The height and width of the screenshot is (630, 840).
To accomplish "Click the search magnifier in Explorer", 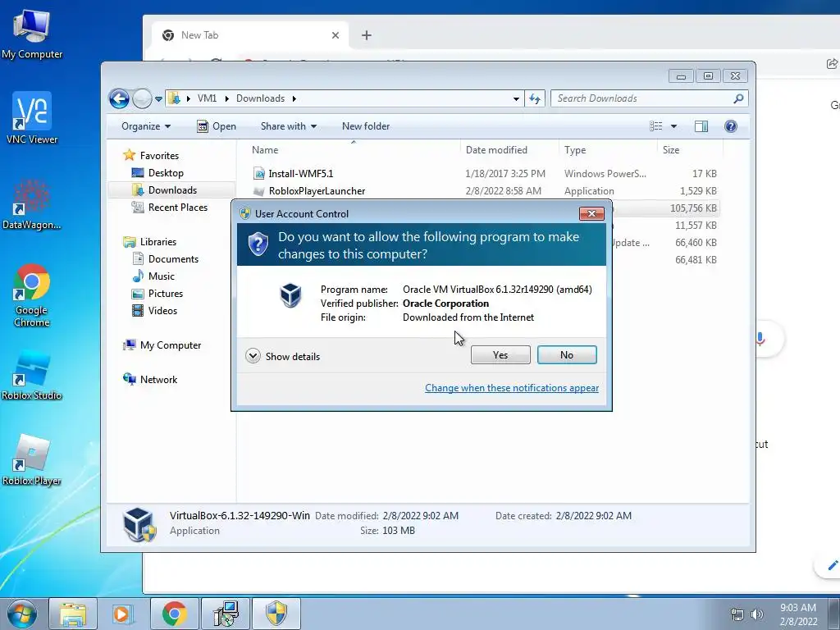I will 738,98.
